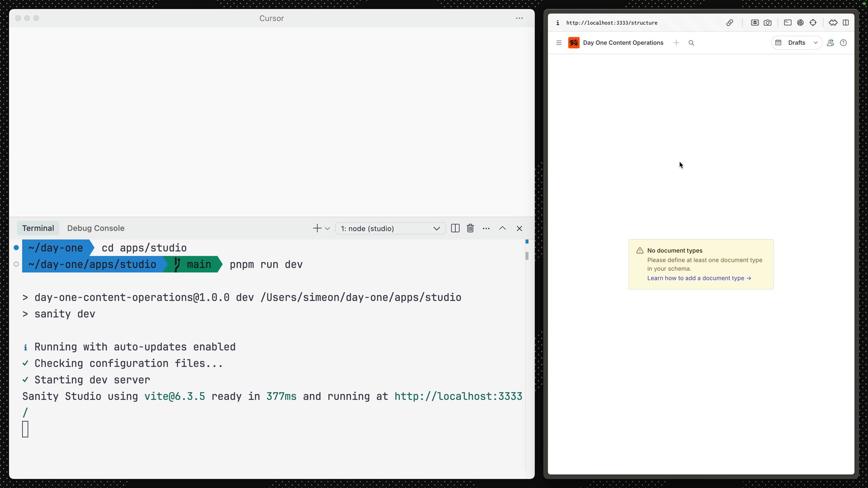Open the Sanity Studio hamburger menu

(x=559, y=43)
